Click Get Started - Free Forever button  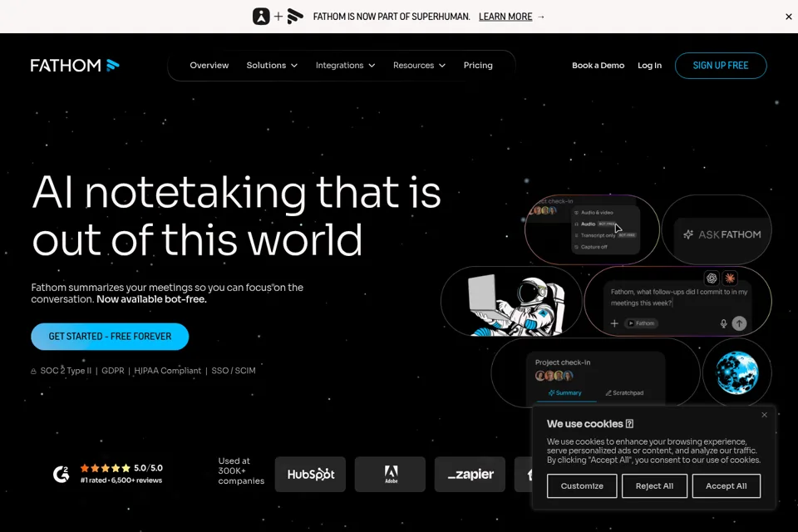110,337
